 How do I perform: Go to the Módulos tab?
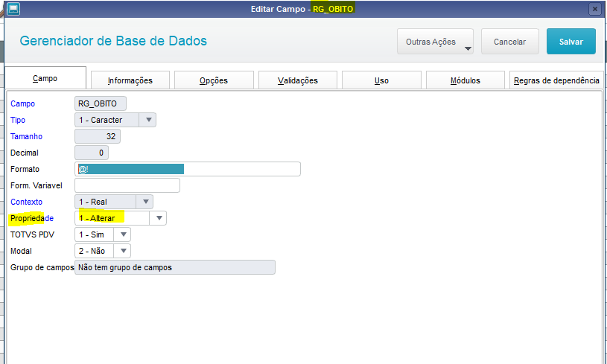[x=465, y=80]
